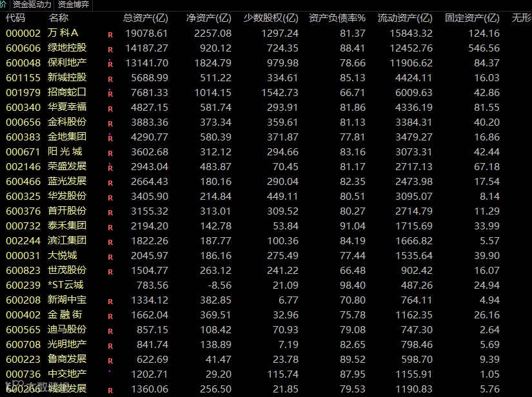
Task: Select stock name *ST云城
Action: pyautogui.click(x=66, y=285)
